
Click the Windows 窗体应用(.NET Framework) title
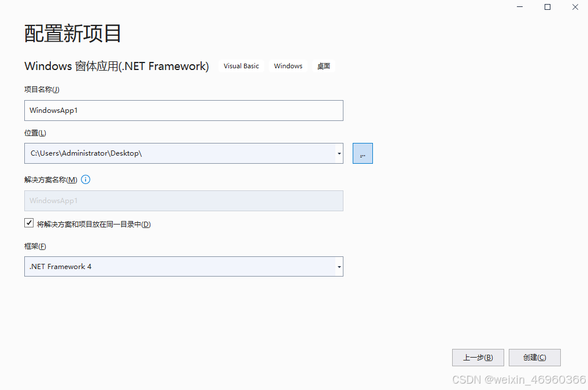(117, 66)
